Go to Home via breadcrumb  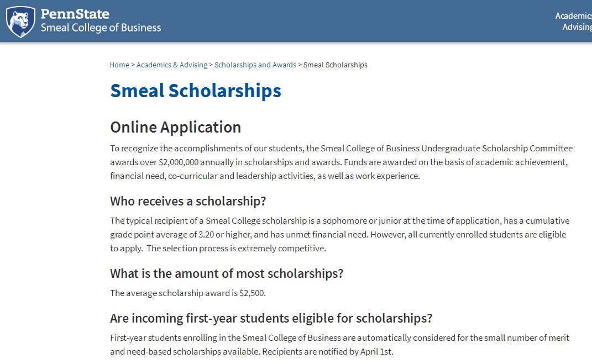[x=119, y=65]
